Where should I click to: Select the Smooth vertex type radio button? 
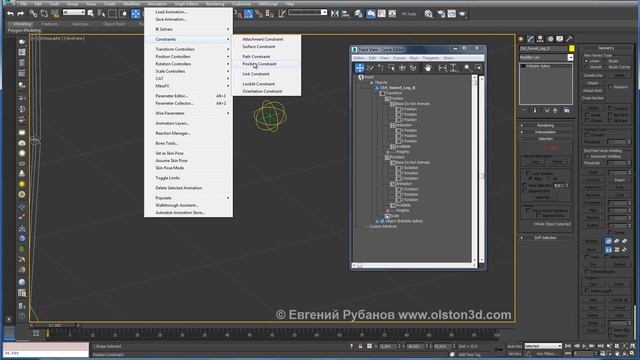pyautogui.click(x=587, y=67)
